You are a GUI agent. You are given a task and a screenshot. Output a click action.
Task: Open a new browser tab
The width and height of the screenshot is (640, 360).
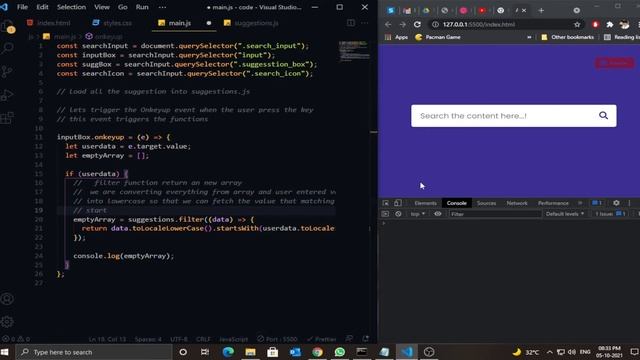pyautogui.click(x=541, y=11)
